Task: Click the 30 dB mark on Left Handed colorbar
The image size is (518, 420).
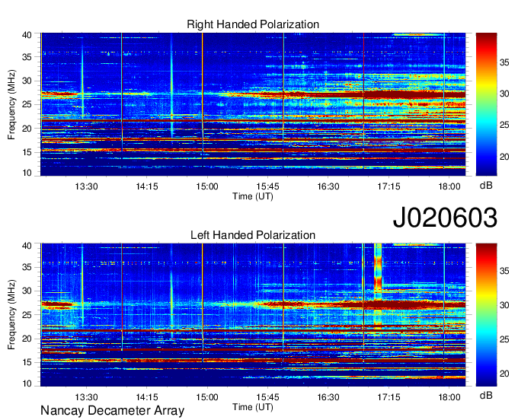Action: [504, 305]
